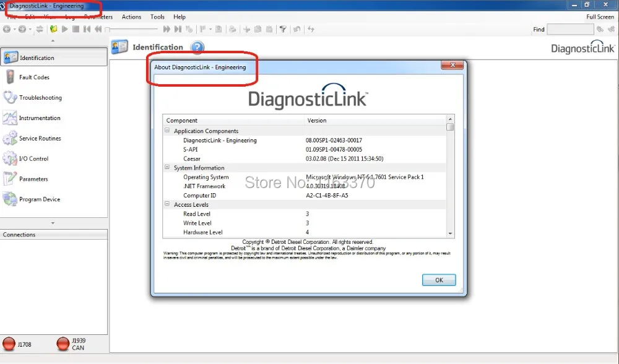Click the find next icon beside Find
The width and height of the screenshot is (619, 364).
(600, 29)
